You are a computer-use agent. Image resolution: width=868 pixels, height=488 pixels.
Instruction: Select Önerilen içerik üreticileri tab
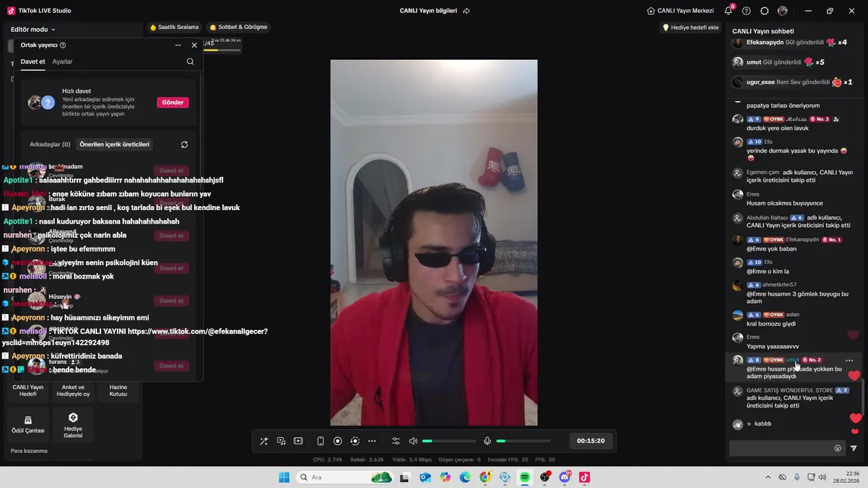(x=115, y=144)
